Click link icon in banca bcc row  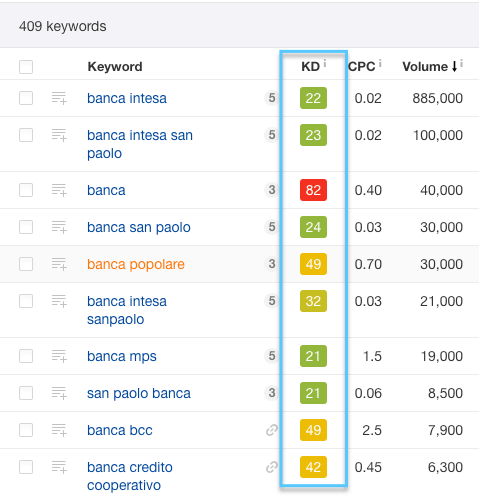(x=272, y=430)
